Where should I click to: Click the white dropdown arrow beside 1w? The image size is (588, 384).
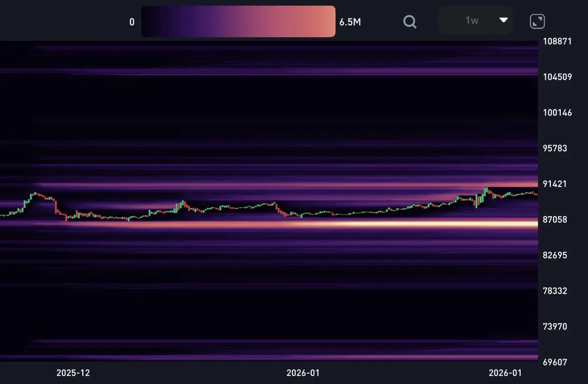(503, 20)
